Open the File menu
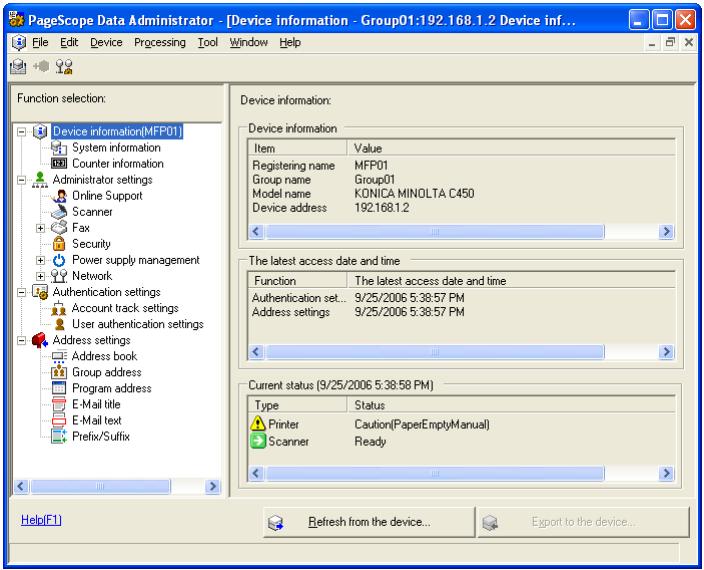Image resolution: width=704 pixels, height=570 pixels. click(40, 42)
